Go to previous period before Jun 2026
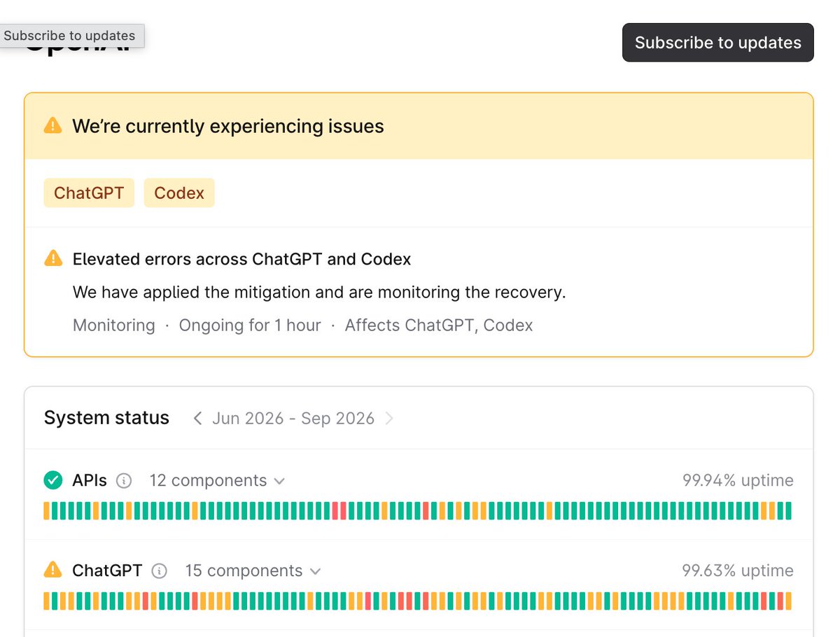Image resolution: width=840 pixels, height=637 pixels. click(x=197, y=419)
